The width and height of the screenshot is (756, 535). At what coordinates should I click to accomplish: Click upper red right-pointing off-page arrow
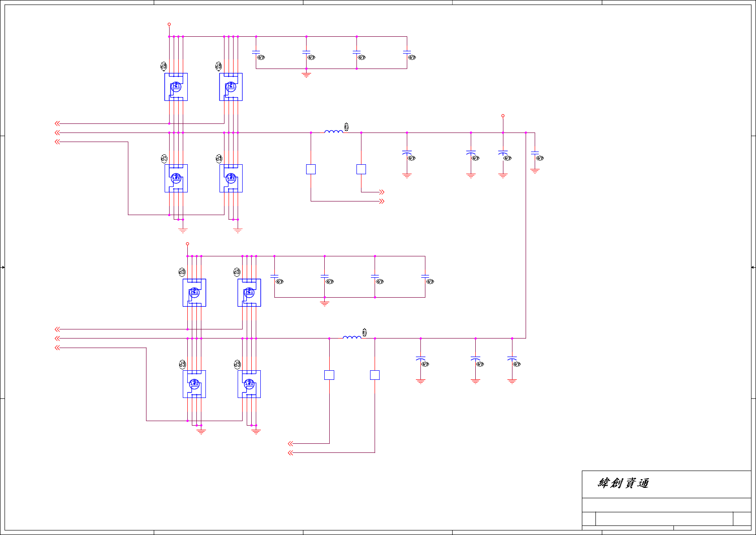pyautogui.click(x=382, y=192)
